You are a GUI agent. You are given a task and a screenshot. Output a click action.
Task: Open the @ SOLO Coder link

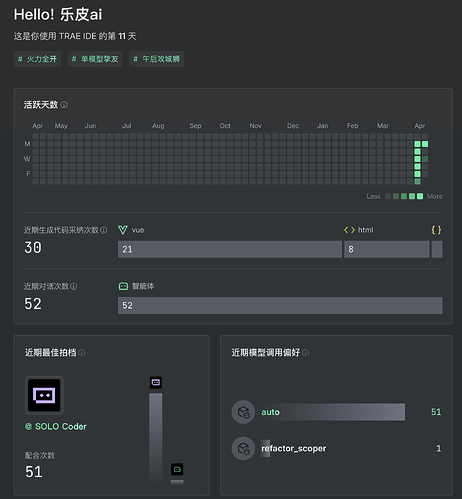point(56,427)
